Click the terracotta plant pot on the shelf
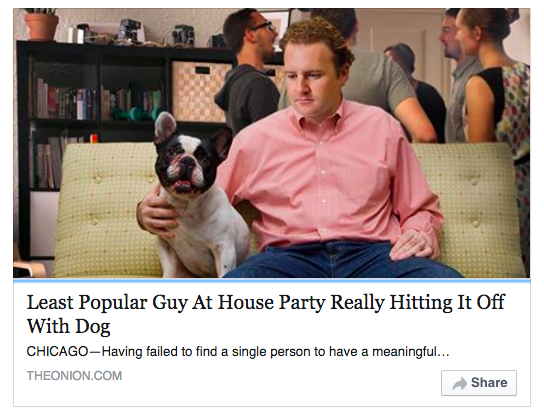Viewport: 544px width, 415px height. click(x=41, y=26)
